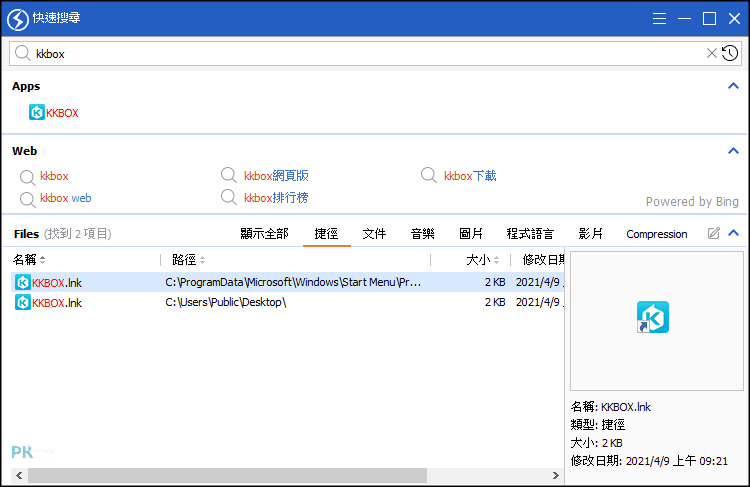Click magnifier icon beside kkbox排行榜
This screenshot has height=487, width=750.
229,197
